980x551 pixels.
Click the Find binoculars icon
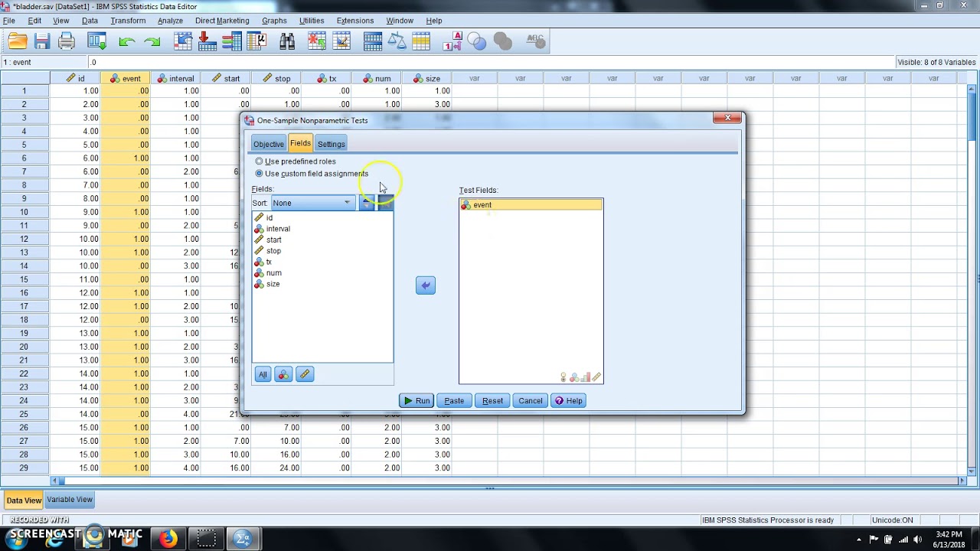[287, 41]
